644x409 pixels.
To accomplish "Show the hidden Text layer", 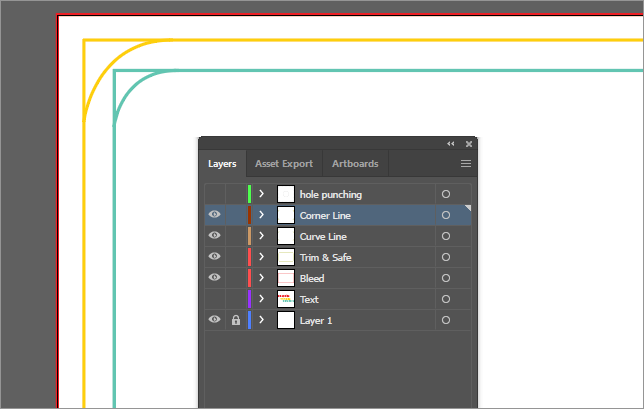I will coord(215,299).
